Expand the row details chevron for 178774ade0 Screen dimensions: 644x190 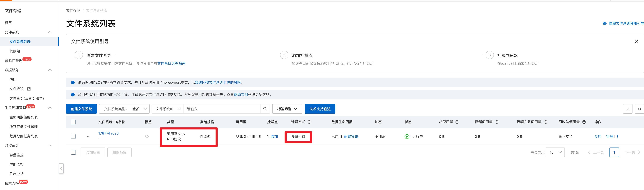(x=88, y=136)
